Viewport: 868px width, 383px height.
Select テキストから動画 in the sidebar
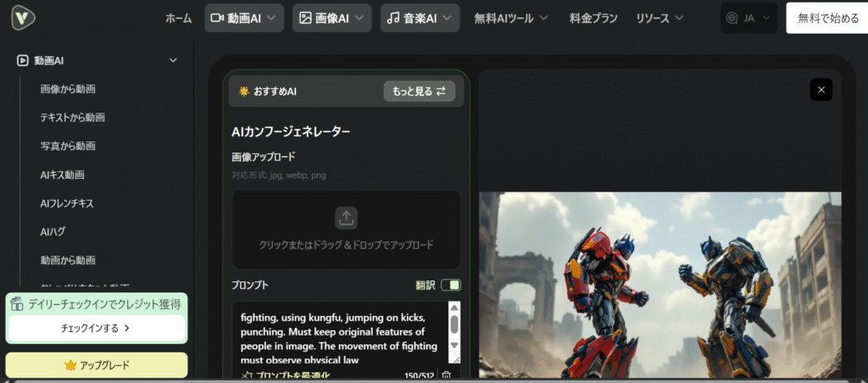pyautogui.click(x=73, y=117)
